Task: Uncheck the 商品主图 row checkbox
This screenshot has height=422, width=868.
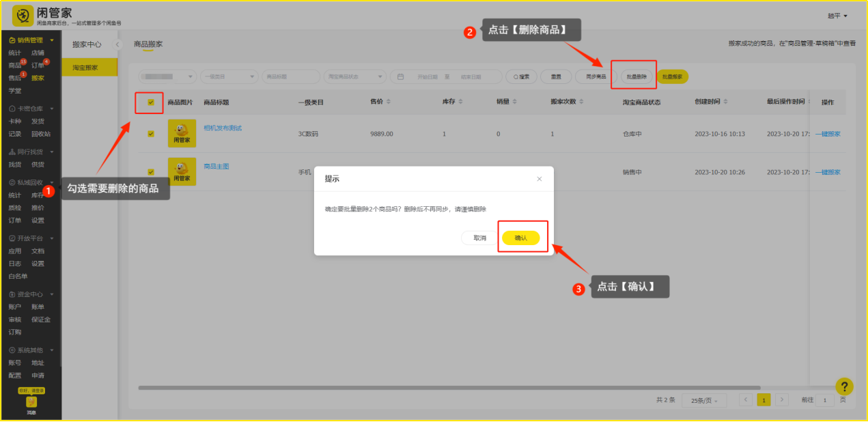Action: [x=151, y=172]
